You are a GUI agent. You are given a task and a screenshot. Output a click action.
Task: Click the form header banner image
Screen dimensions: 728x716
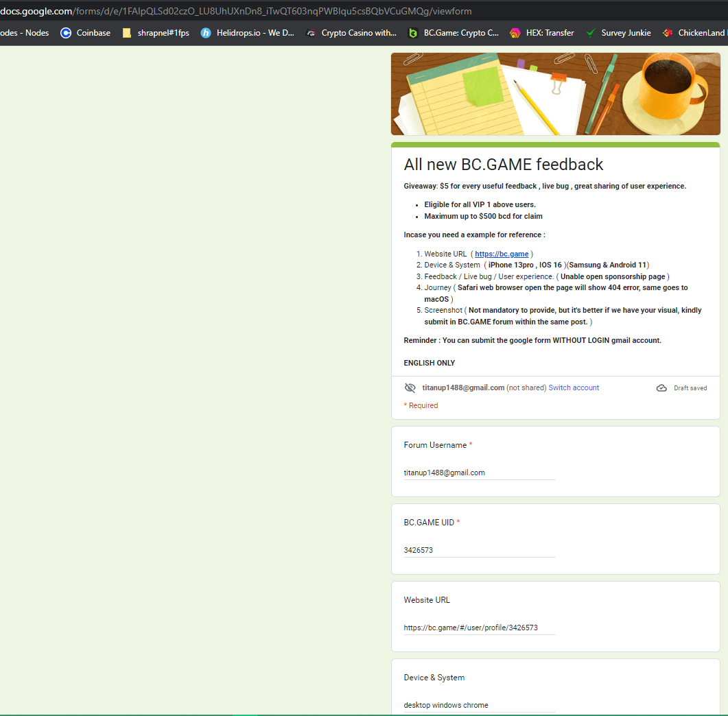(555, 94)
